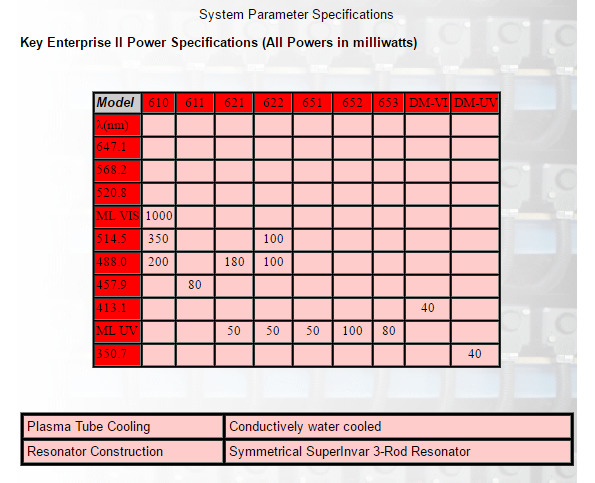595x483 pixels.
Task: Click the '647.1' wavelength row label
Action: tap(117, 148)
